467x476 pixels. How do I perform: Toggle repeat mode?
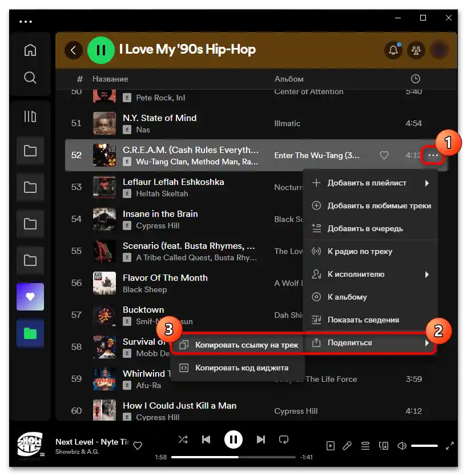284,439
